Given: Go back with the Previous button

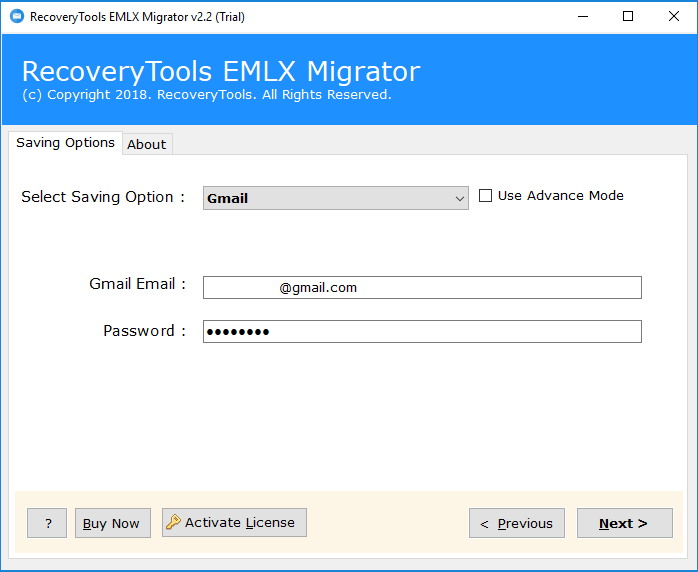Looking at the screenshot, I should coord(517,523).
